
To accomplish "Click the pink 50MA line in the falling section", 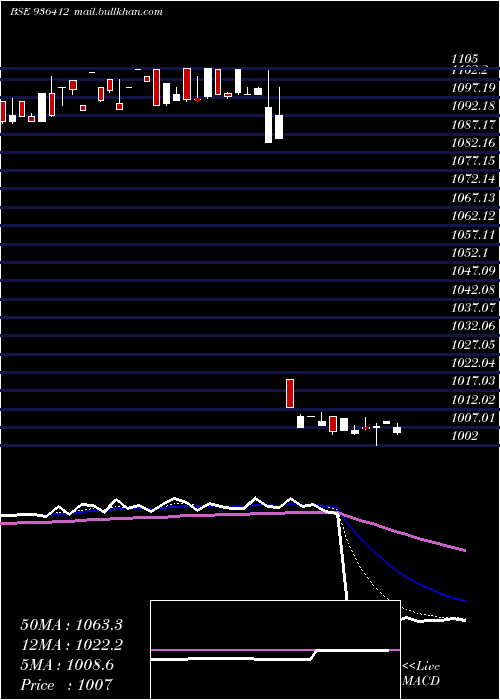I will pos(402,533).
